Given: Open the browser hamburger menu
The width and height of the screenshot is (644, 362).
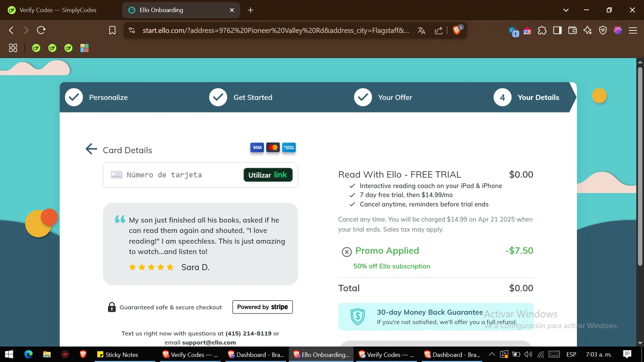Looking at the screenshot, I should 633,30.
